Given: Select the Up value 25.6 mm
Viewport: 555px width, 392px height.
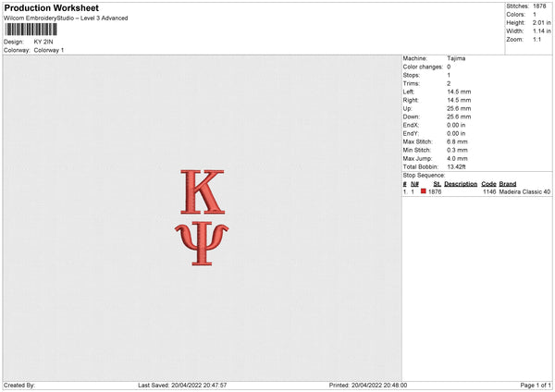Looking at the screenshot, I should [x=459, y=108].
